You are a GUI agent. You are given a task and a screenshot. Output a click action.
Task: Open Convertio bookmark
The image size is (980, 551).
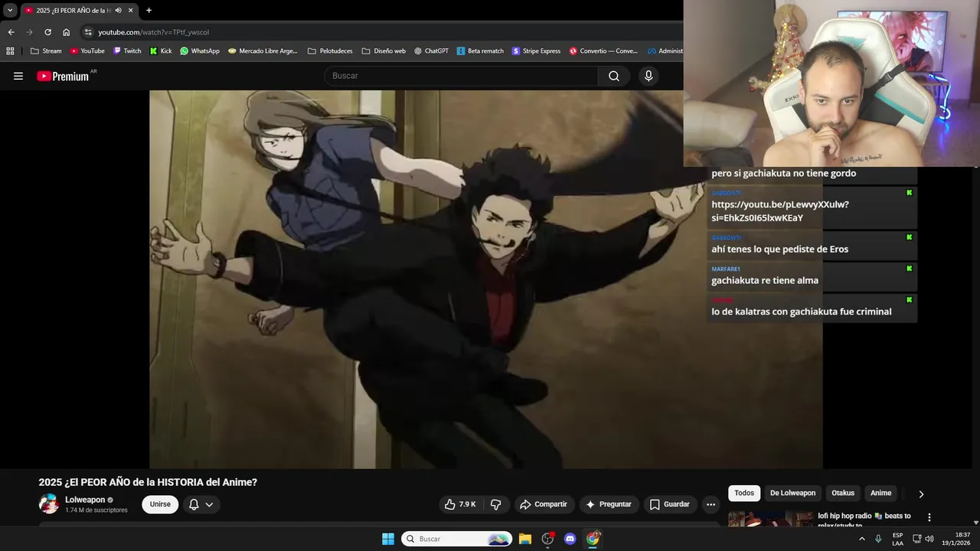pos(603,51)
